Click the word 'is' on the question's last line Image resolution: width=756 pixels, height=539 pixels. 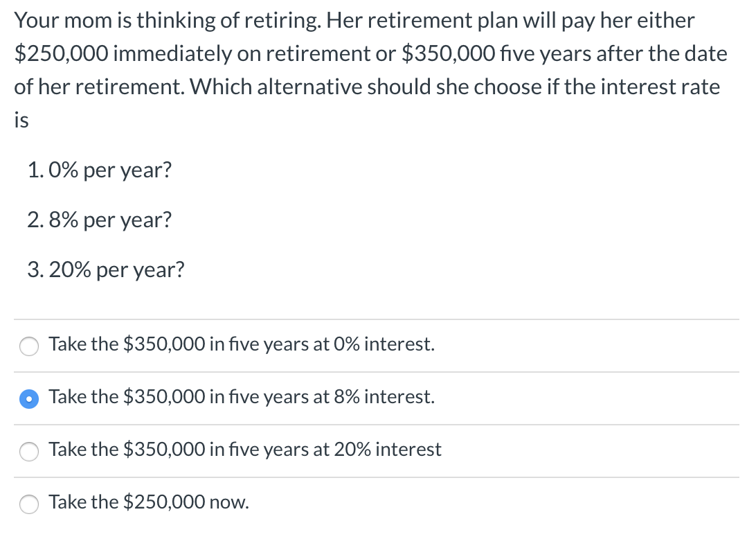(21, 120)
